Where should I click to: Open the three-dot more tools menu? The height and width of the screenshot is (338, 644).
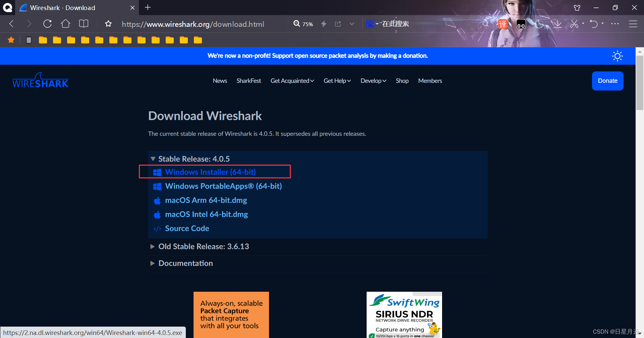tap(615, 24)
